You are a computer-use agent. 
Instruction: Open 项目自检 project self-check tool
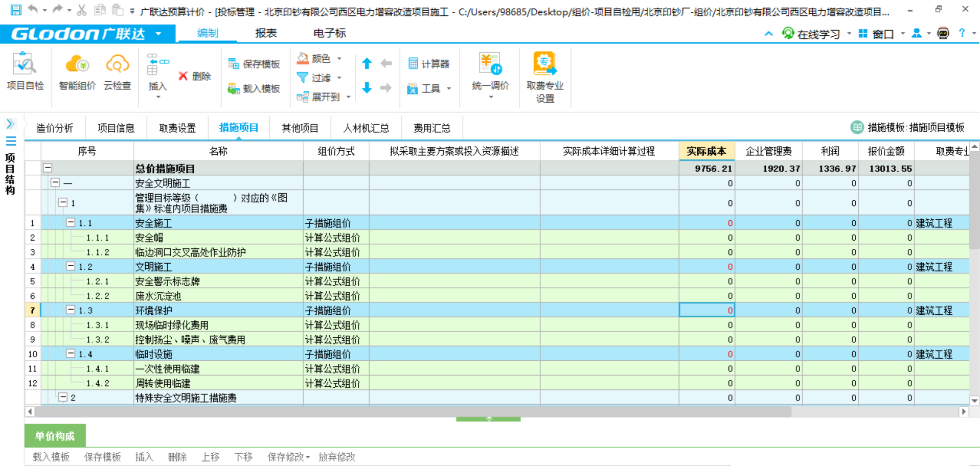[x=25, y=71]
